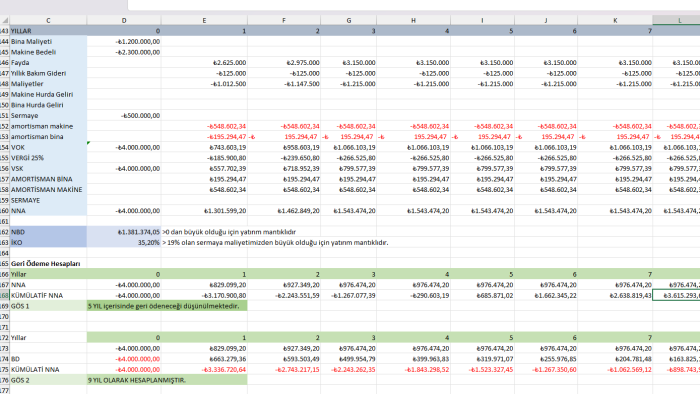Select the 'NBD' label cell
This screenshot has width=700, height=394.
click(x=48, y=232)
